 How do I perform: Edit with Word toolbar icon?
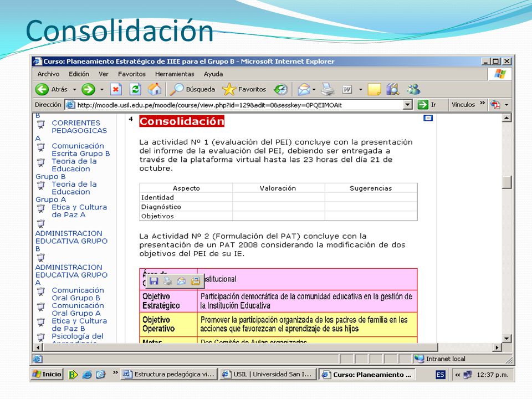click(x=347, y=89)
